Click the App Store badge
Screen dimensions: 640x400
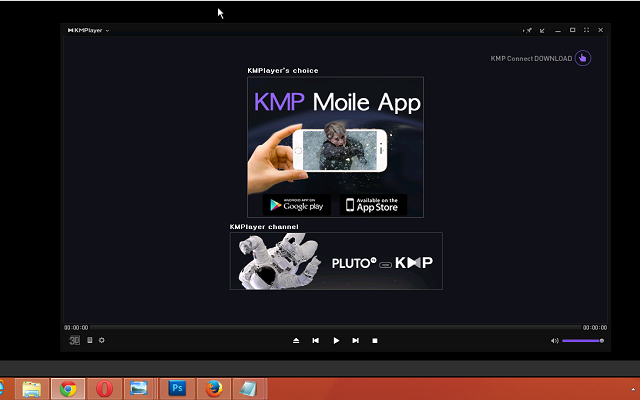(369, 205)
